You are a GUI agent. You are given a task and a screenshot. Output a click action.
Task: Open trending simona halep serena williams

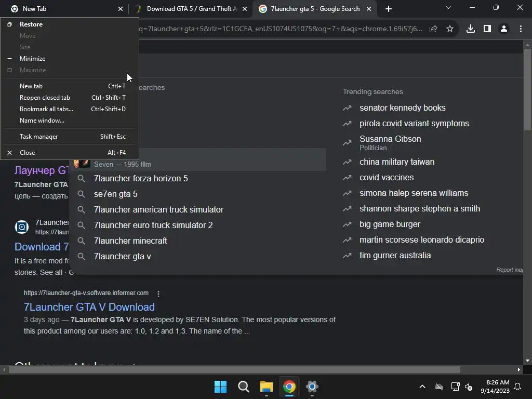414,193
